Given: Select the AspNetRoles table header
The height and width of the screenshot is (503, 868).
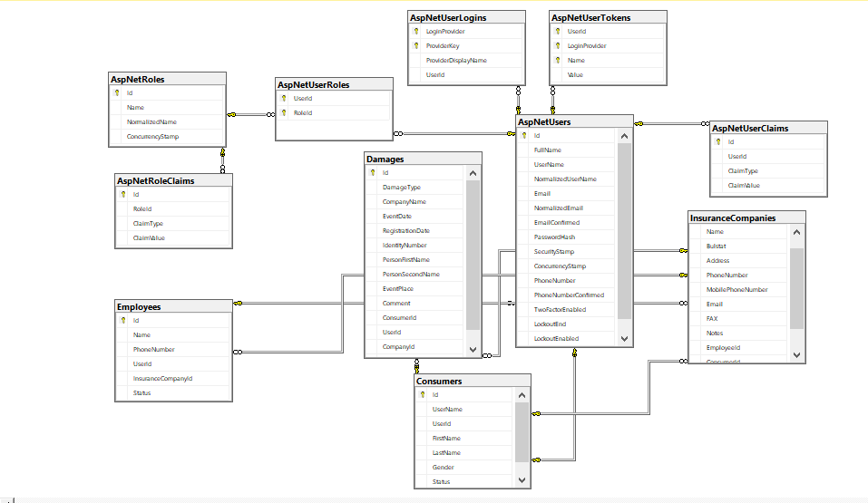Looking at the screenshot, I should [x=167, y=79].
